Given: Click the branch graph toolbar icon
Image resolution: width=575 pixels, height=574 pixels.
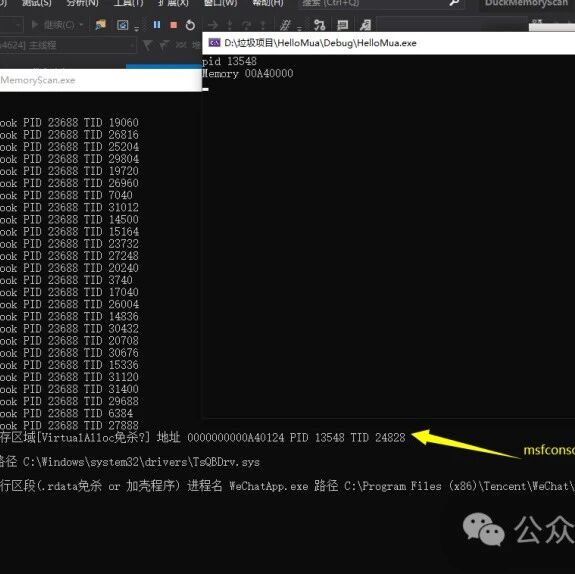Looking at the screenshot, I should 319,25.
